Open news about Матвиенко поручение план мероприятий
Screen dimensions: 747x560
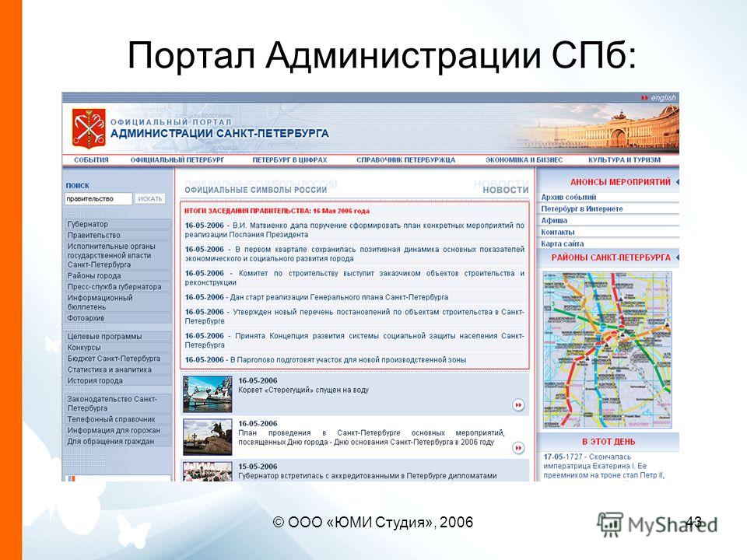click(x=355, y=230)
